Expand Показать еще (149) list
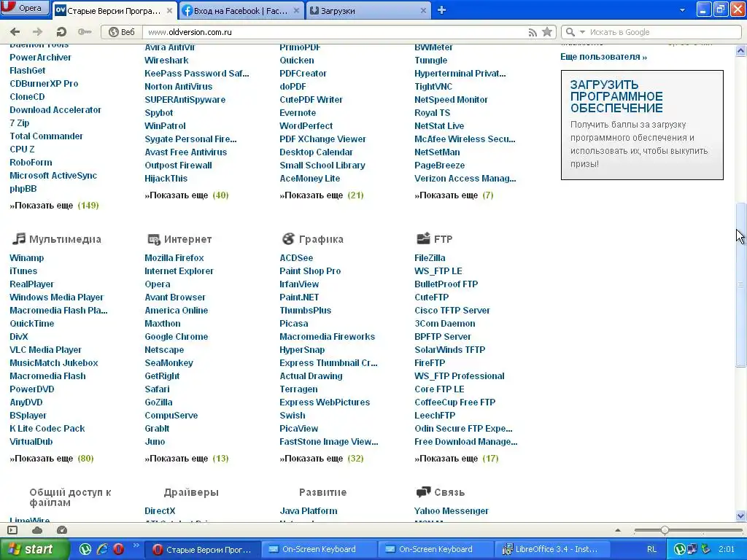The image size is (747, 560). click(x=54, y=205)
